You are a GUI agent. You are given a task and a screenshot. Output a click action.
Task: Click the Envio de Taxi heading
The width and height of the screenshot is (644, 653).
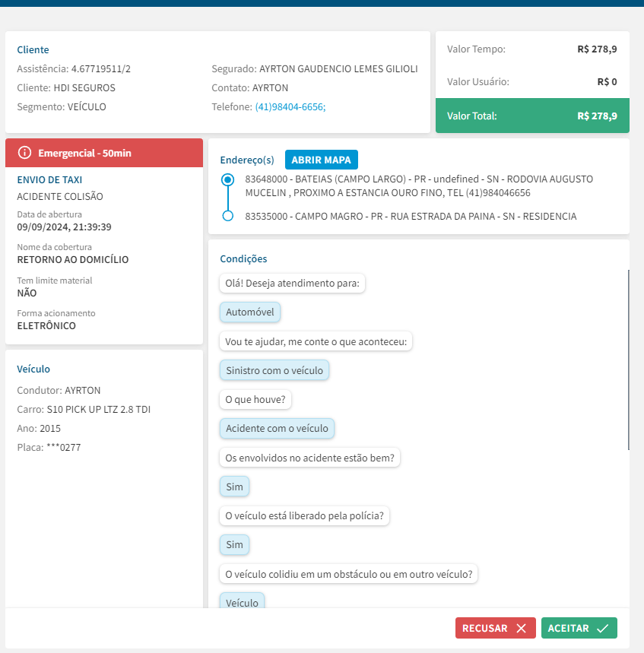click(49, 180)
